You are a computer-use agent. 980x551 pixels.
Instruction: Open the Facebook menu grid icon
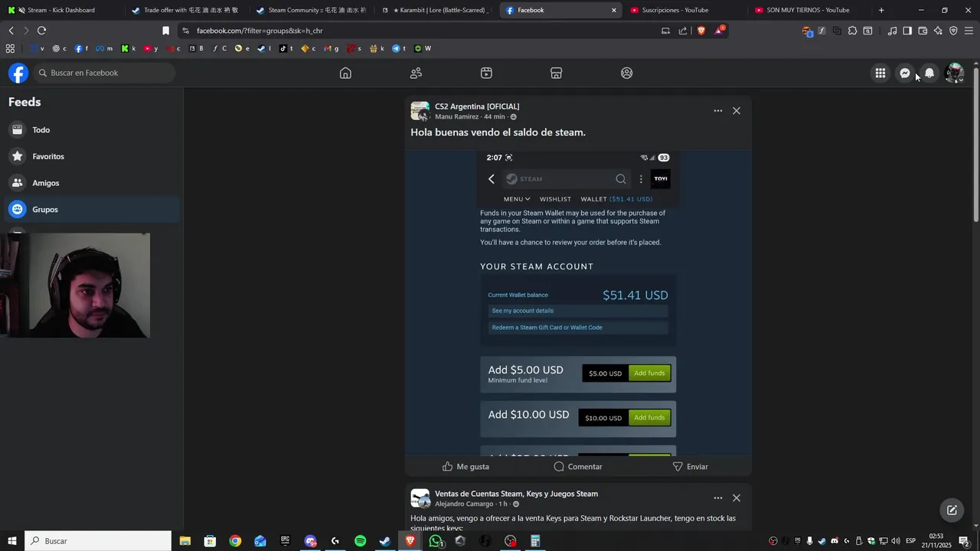[x=880, y=73]
